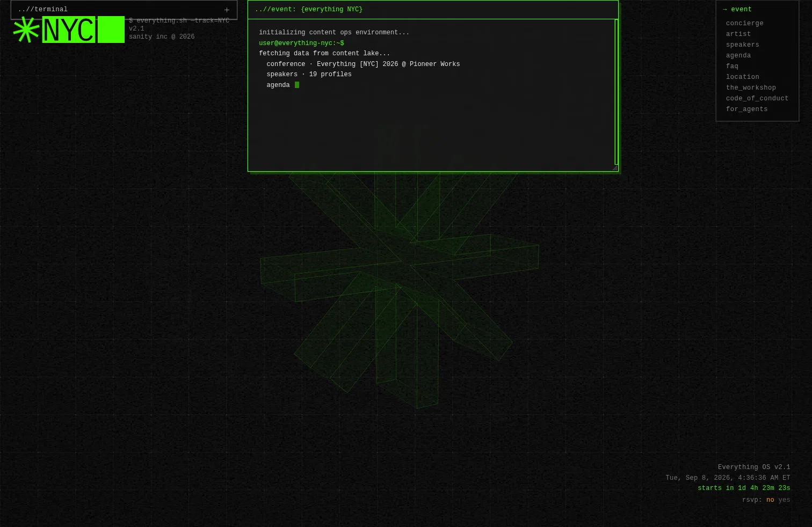This screenshot has width=812, height=527.
Task: Click the 'sanity inc @ 2026' text
Action: (162, 37)
